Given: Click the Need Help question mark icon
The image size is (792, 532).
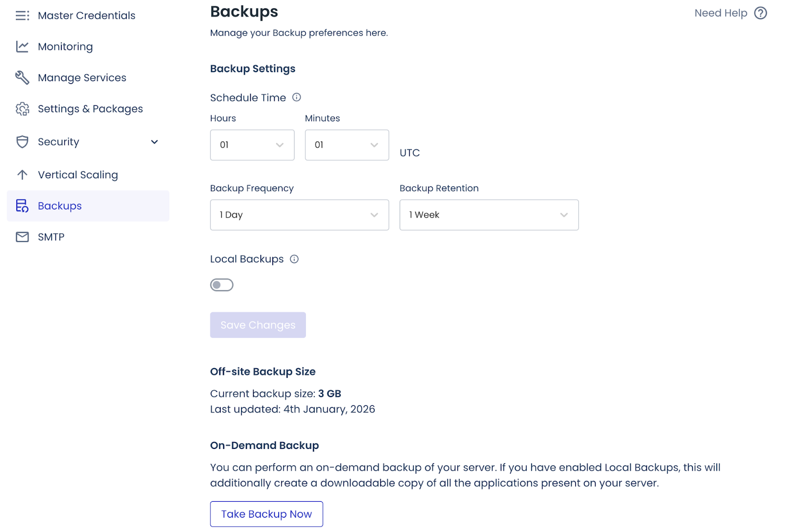Looking at the screenshot, I should [761, 13].
